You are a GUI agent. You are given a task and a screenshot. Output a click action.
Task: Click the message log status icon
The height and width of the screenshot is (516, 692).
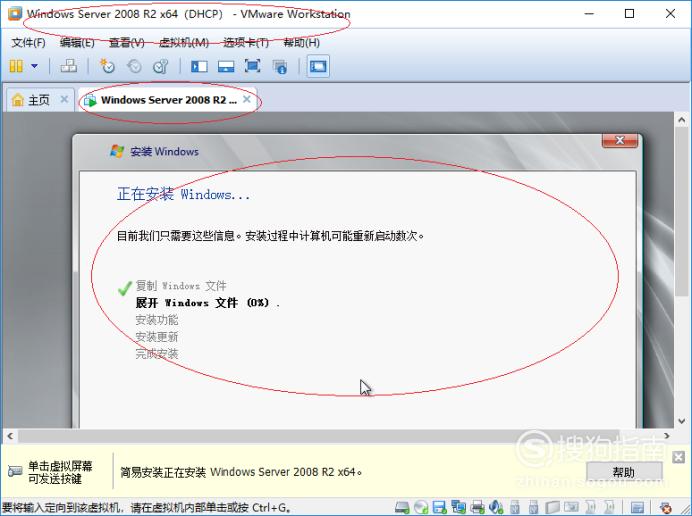click(x=637, y=508)
